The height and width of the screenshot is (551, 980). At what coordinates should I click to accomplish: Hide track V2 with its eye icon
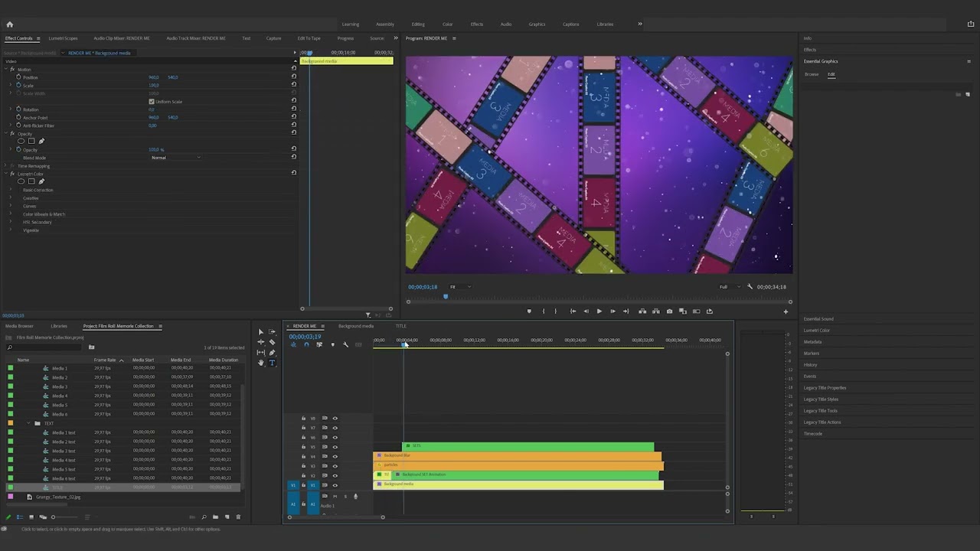(x=335, y=475)
